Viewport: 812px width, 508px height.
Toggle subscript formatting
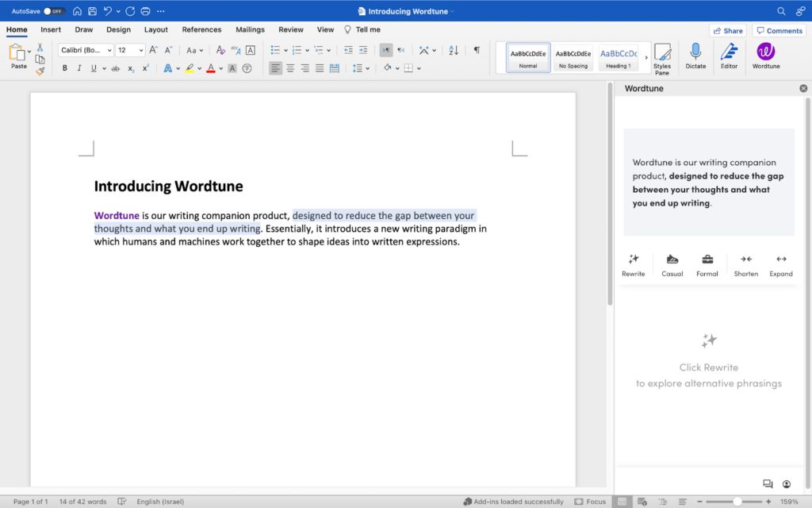click(x=131, y=68)
